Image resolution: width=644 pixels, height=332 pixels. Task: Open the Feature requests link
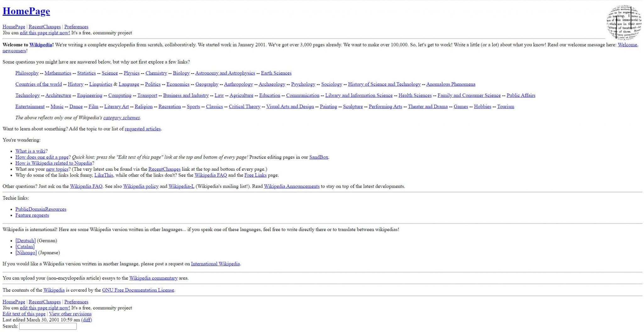(x=32, y=215)
